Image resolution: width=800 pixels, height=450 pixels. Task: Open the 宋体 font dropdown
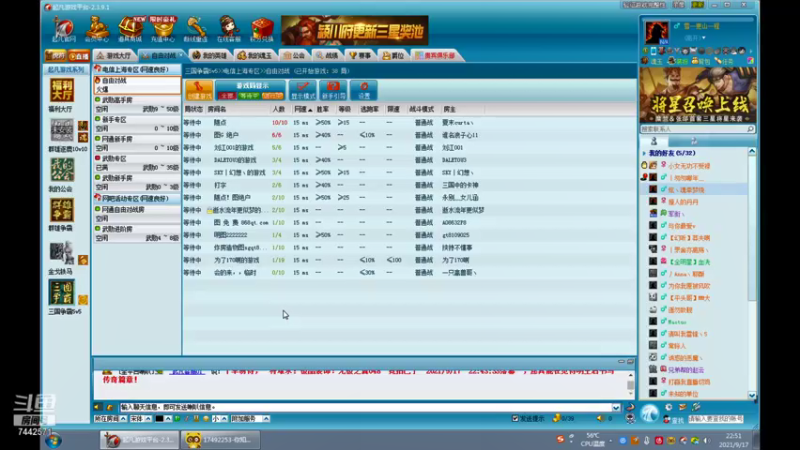[140, 418]
